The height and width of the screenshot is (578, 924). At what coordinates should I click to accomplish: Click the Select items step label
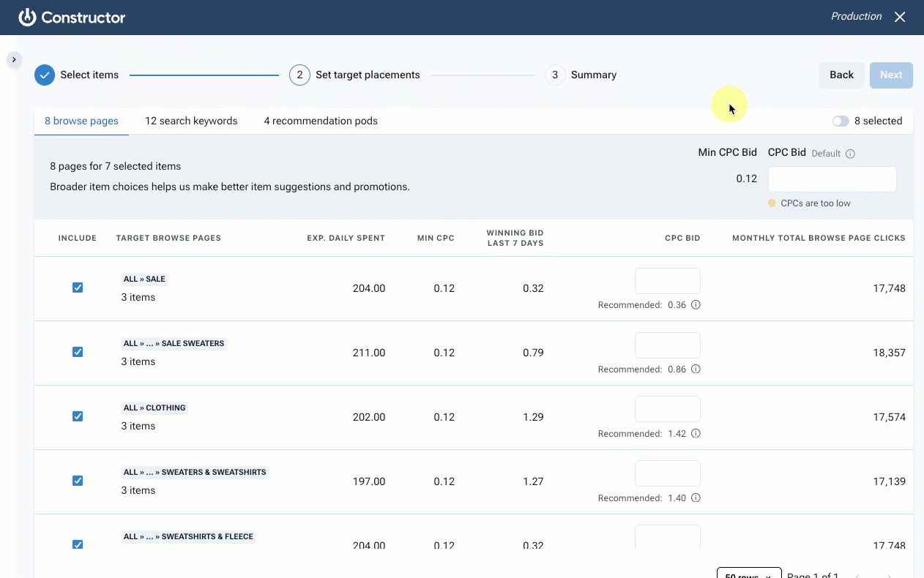89,75
